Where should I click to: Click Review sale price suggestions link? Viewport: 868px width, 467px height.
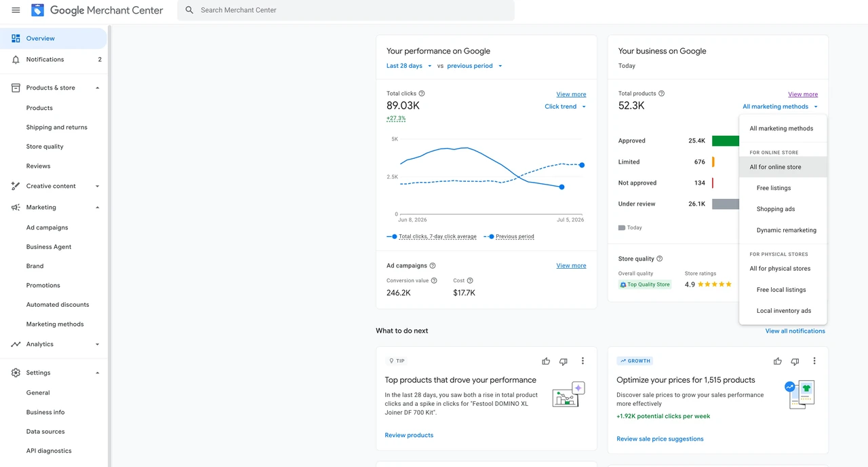[660, 439]
